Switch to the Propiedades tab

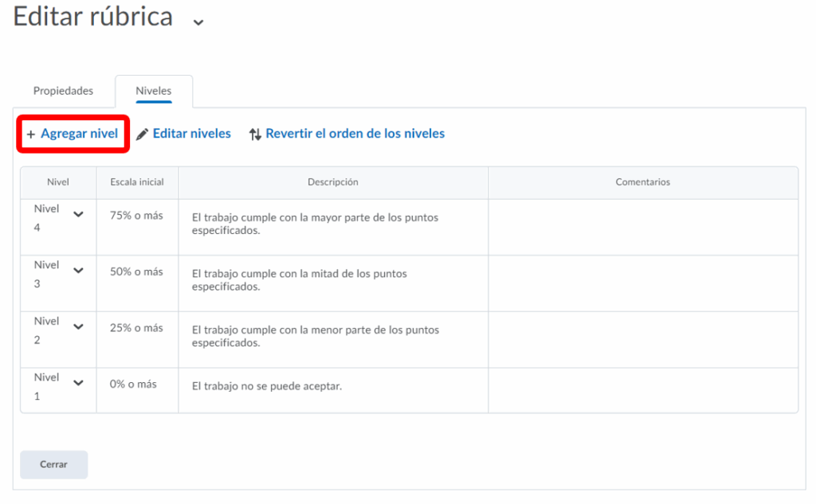click(x=63, y=91)
